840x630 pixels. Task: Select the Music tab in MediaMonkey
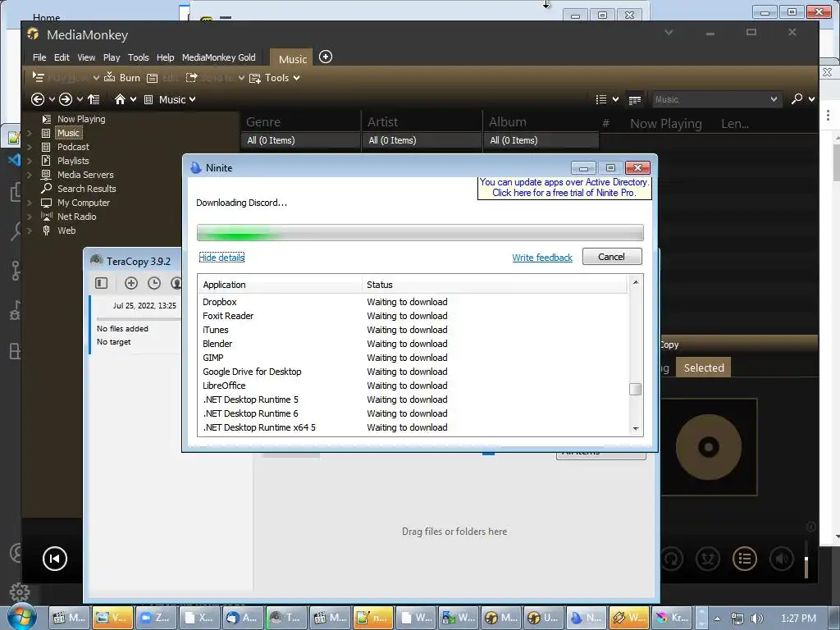pos(293,59)
